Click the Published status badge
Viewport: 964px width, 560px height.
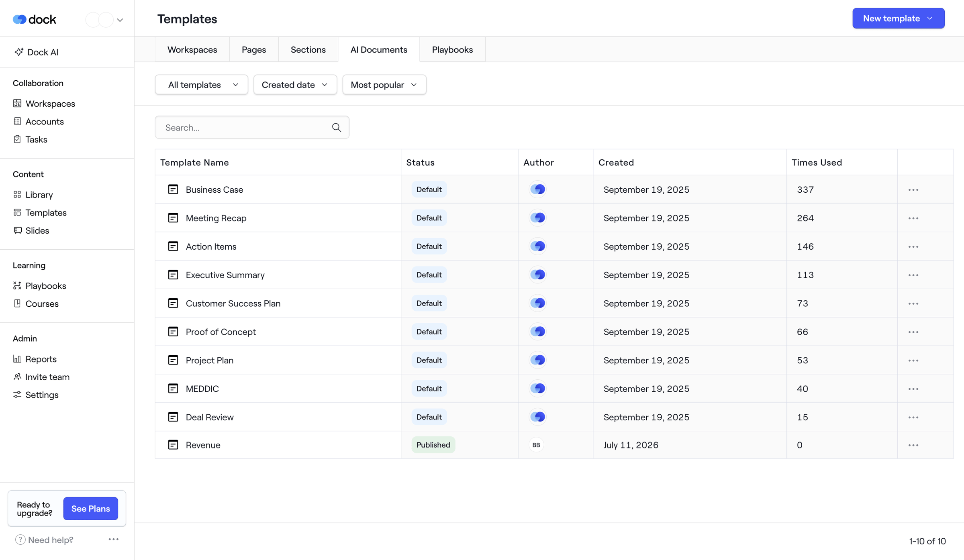point(433,445)
